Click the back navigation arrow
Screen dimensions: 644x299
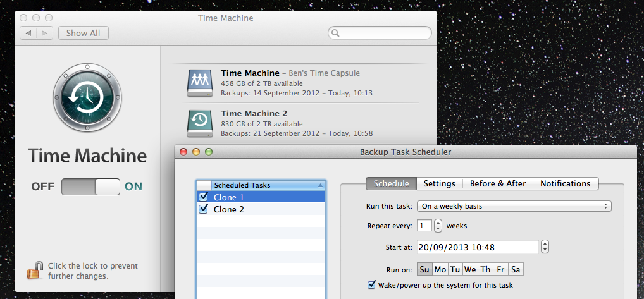(28, 33)
